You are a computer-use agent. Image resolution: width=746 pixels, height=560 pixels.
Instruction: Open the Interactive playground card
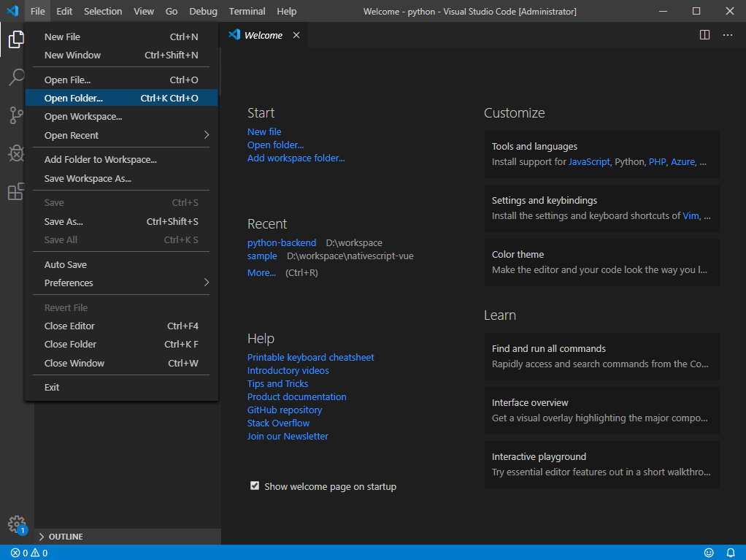point(602,464)
